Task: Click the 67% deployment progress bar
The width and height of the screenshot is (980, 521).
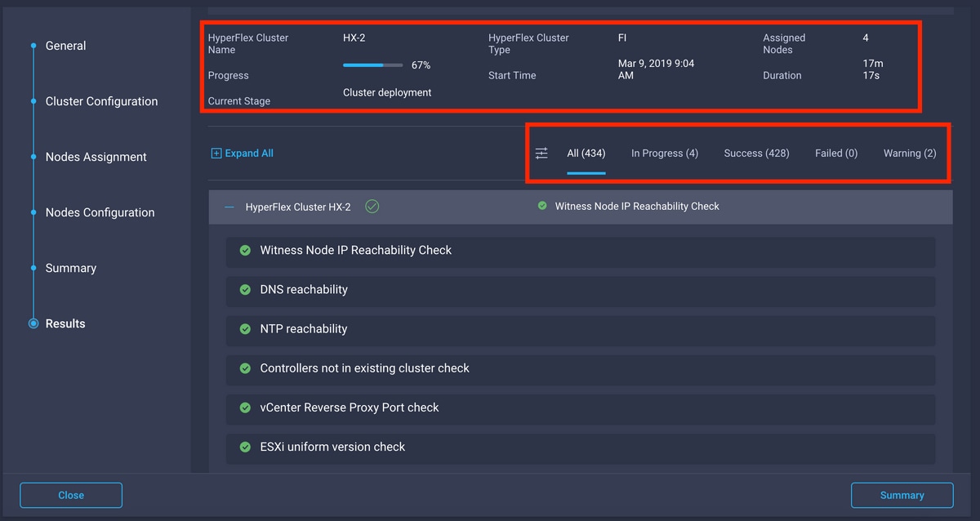Action: (x=372, y=65)
